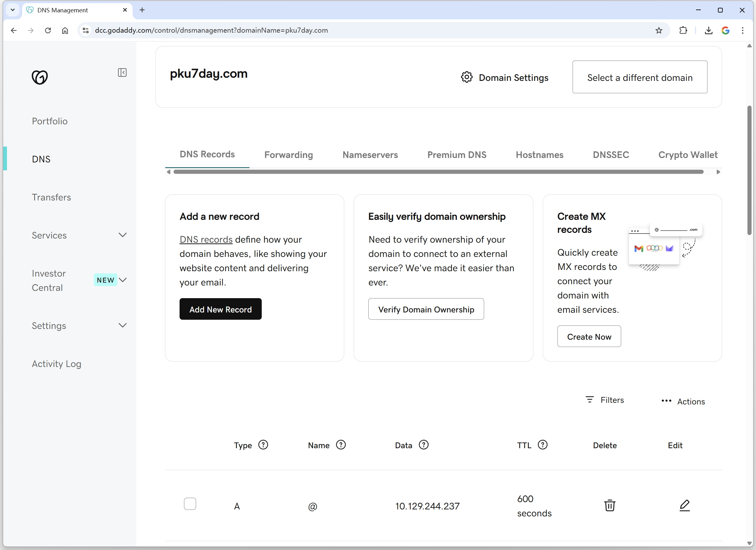This screenshot has height=550, width=756.
Task: Expand the Investor Central section
Action: (123, 280)
